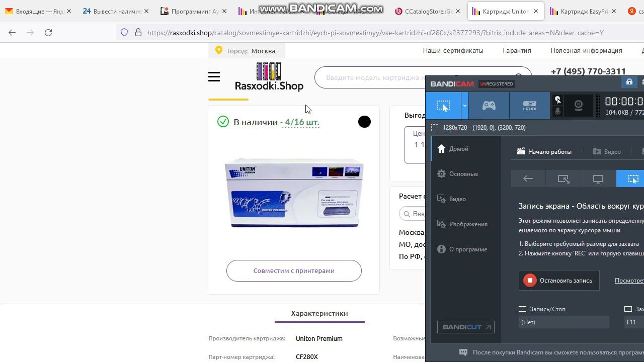Click the Rasxodki.Shop logo
Image resolution: width=644 pixels, height=362 pixels.
point(269,77)
